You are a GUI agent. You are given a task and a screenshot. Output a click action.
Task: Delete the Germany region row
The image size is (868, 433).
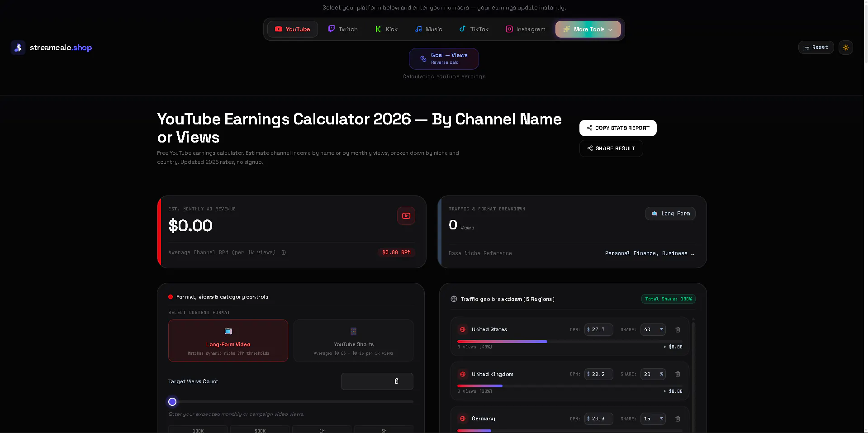click(678, 419)
